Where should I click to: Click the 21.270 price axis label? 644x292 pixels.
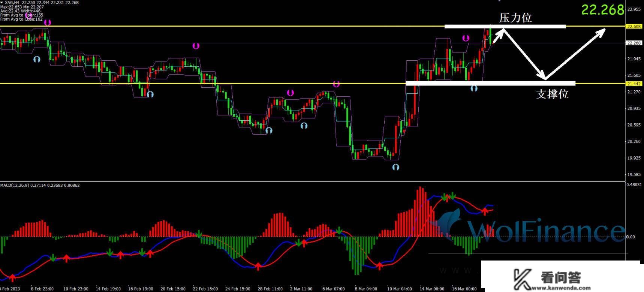[x=634, y=92]
